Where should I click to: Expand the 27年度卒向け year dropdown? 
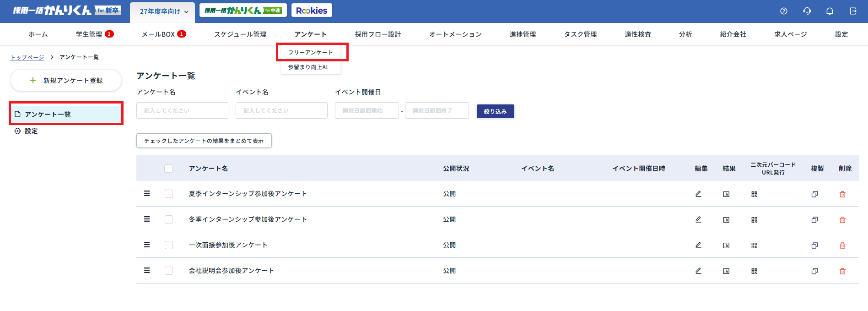click(x=163, y=11)
